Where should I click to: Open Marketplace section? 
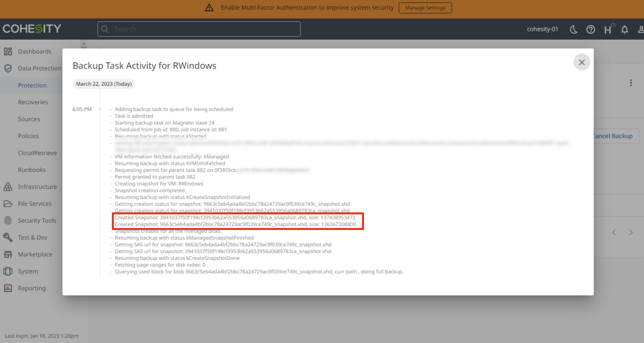point(35,254)
